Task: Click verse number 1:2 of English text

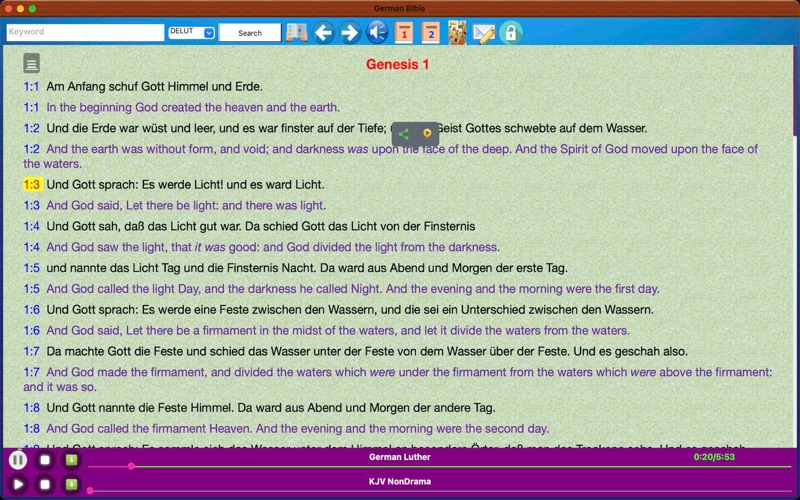Action: (31, 149)
